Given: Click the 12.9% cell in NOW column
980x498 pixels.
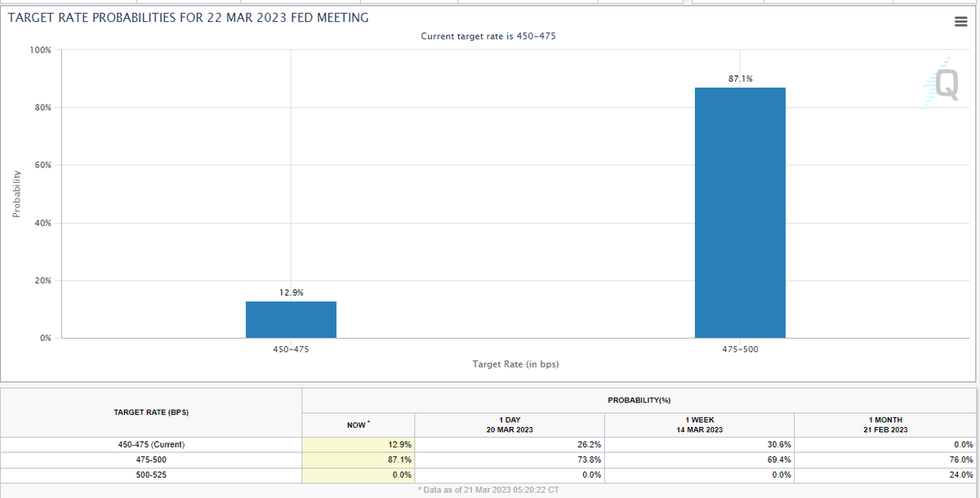Looking at the screenshot, I should [x=359, y=445].
